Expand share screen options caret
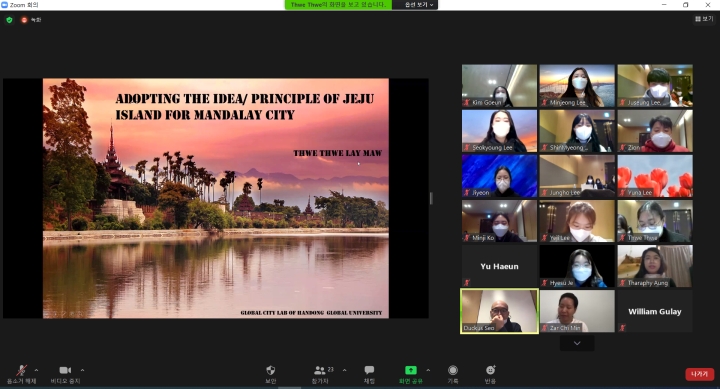The height and width of the screenshot is (389, 720). click(x=428, y=370)
